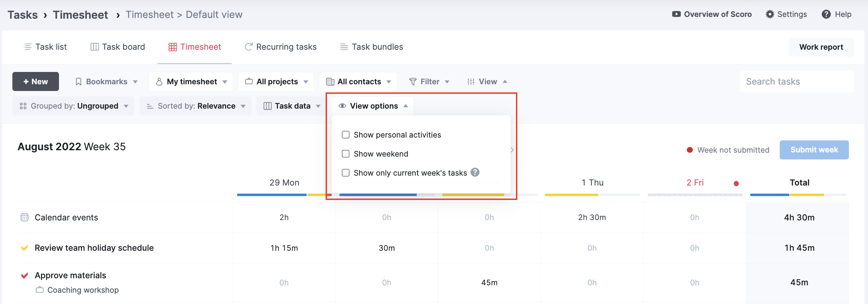Select the Timesheet tab

pos(195,47)
